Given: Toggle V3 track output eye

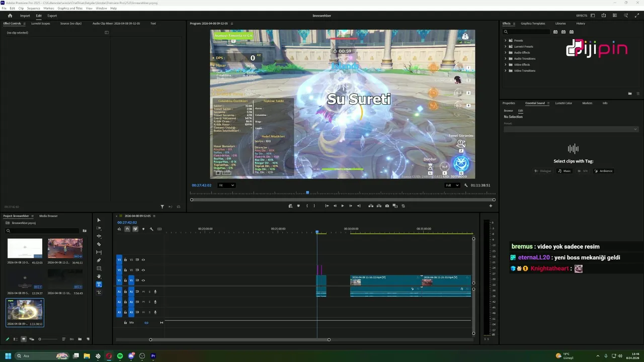Looking at the screenshot, I should 143,260.
